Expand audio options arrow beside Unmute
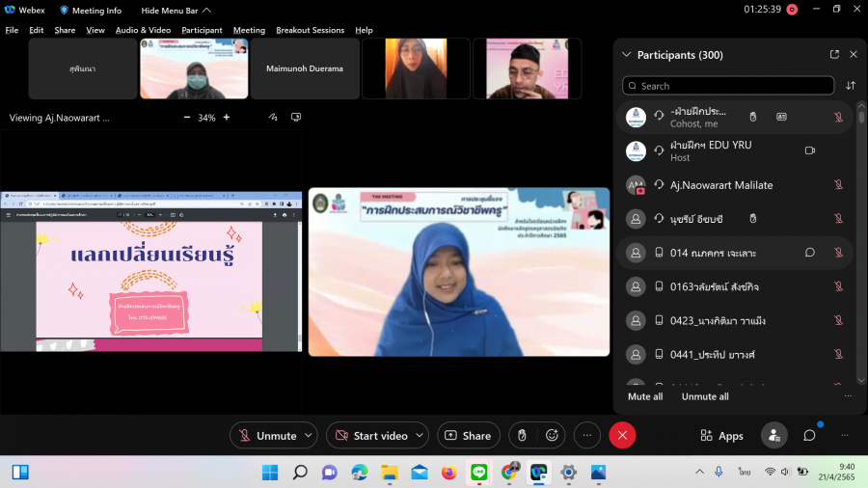Viewport: 868px width, 488px height. click(x=309, y=436)
